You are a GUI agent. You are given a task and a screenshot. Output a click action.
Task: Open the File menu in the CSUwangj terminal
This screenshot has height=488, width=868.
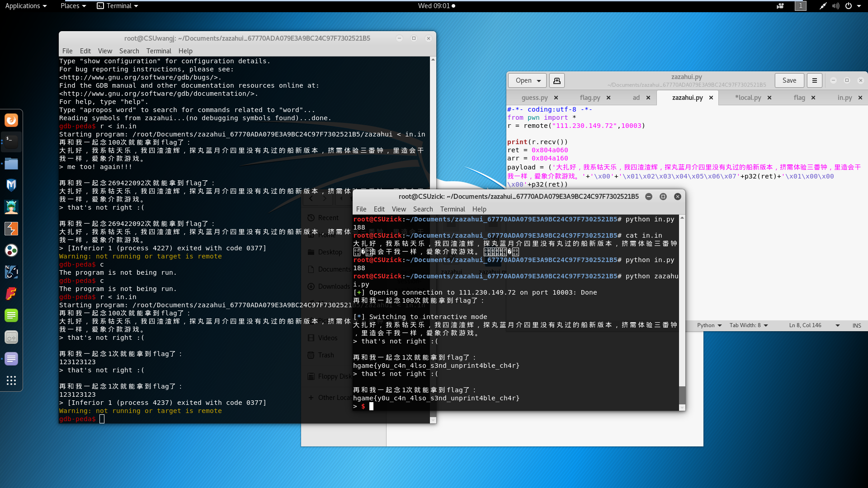[67, 51]
